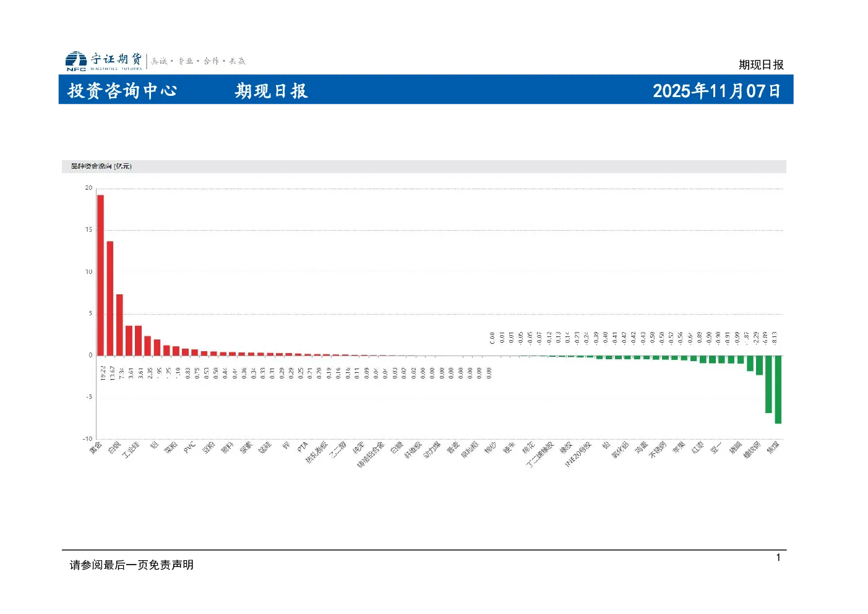Click the x-axis label 氧化铝
Image resolution: width=868 pixels, height=614 pixels.
point(621,450)
